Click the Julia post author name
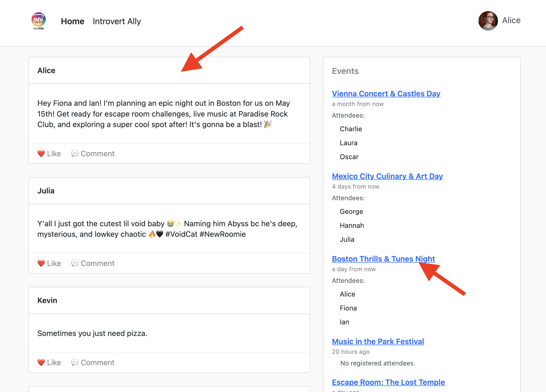 (x=46, y=191)
